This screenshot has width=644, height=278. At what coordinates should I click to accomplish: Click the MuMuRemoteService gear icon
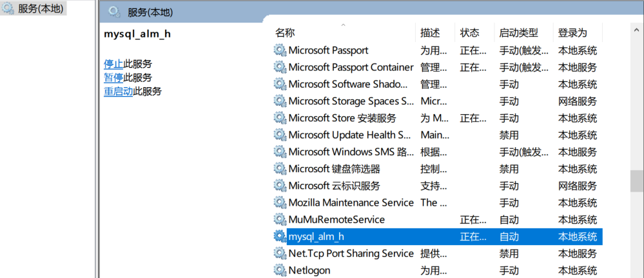280,219
